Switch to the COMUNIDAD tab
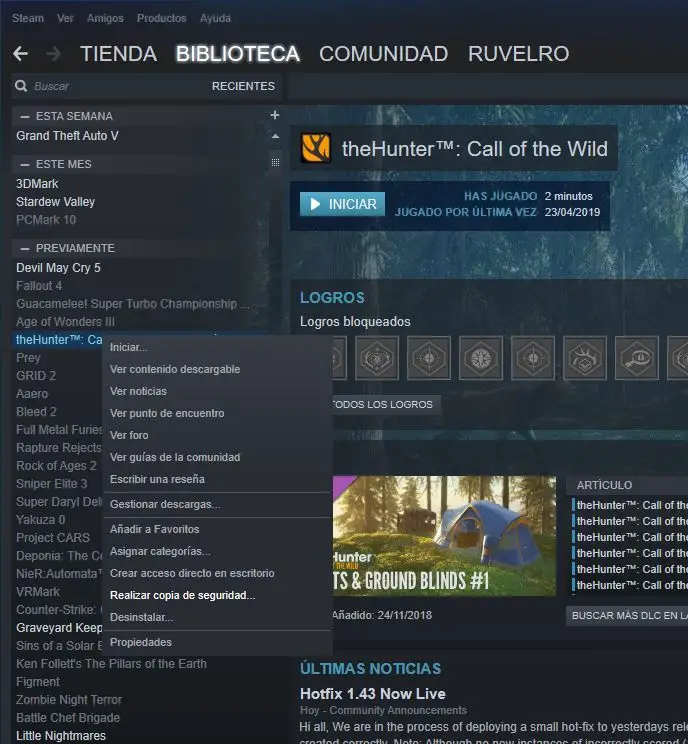This screenshot has width=688, height=744. [383, 54]
